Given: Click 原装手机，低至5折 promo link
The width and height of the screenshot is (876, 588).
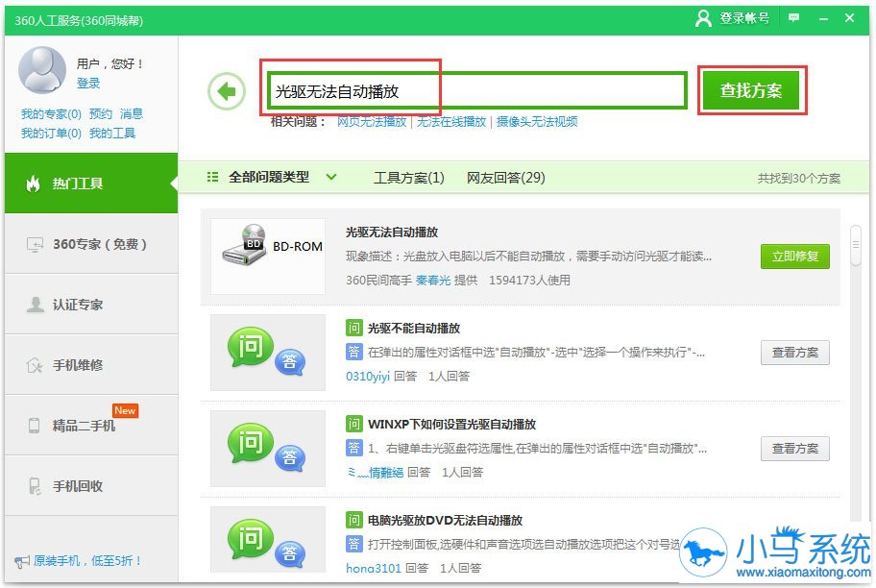Looking at the screenshot, I should point(87,560).
